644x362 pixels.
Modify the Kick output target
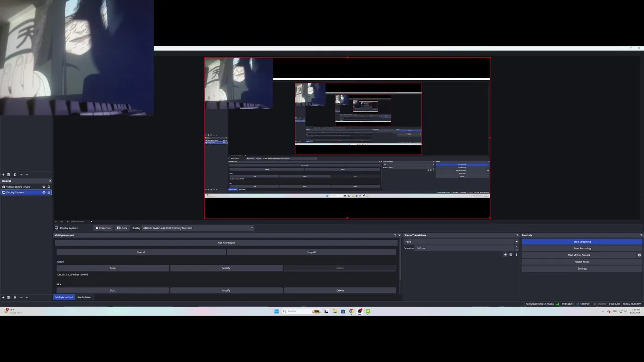pos(226,290)
